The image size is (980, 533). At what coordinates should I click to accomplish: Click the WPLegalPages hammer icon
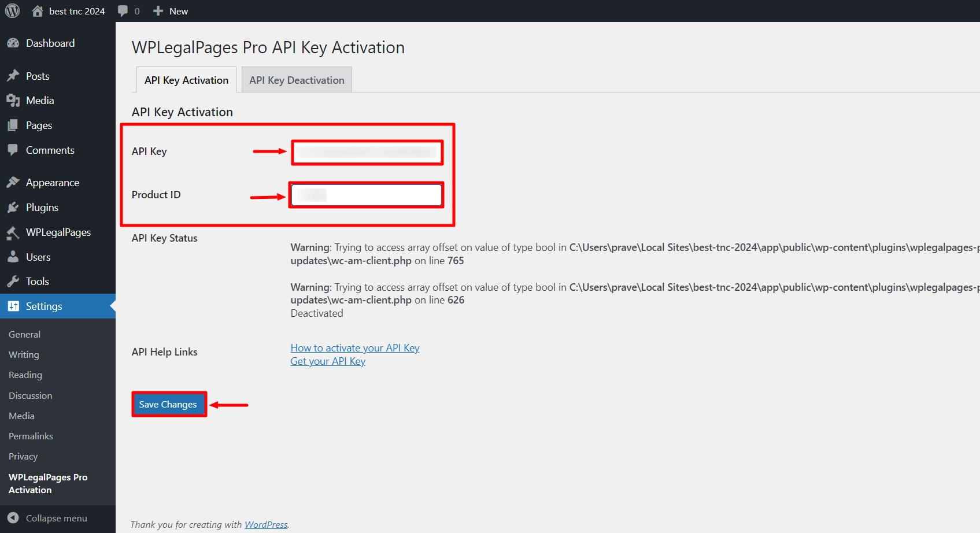tap(14, 232)
